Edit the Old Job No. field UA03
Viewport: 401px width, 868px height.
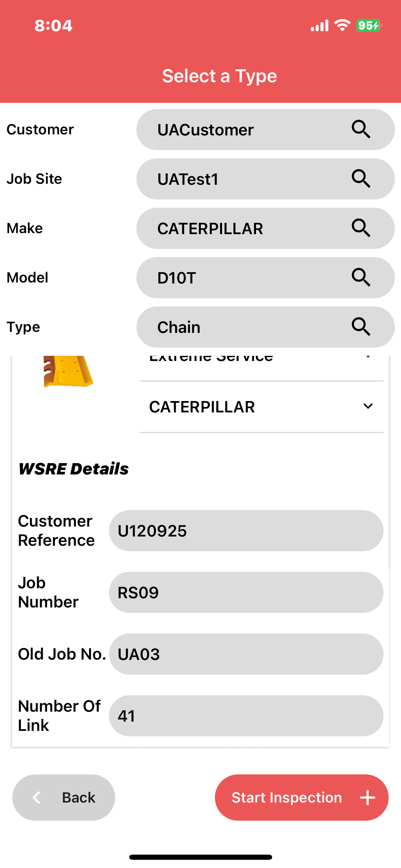point(246,654)
